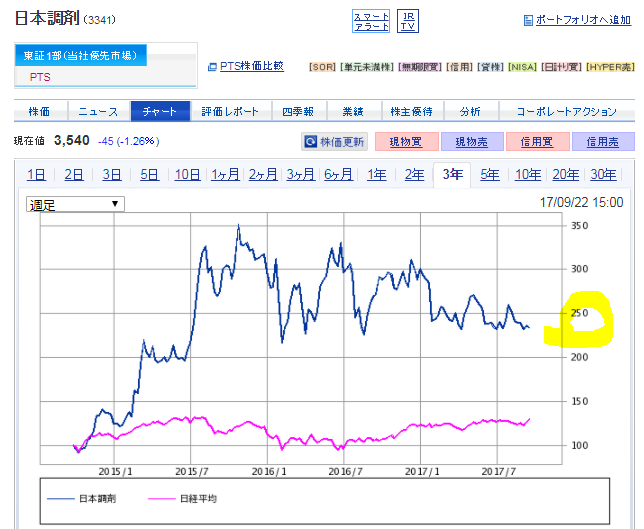Click the 2016/1 gridline on the chart

click(x=267, y=338)
